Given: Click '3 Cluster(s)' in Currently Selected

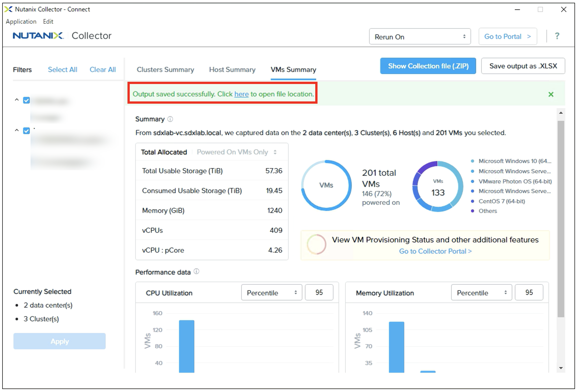Looking at the screenshot, I should pyautogui.click(x=41, y=319).
